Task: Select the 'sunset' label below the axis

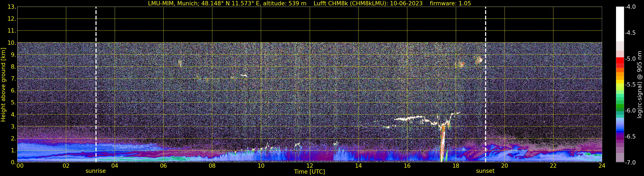Action: 485,171
